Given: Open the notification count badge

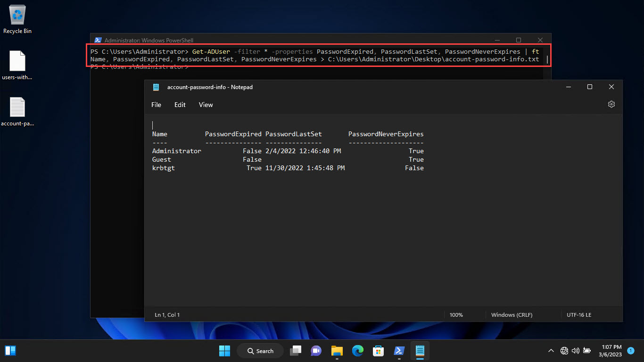Looking at the screenshot, I should click(630, 351).
